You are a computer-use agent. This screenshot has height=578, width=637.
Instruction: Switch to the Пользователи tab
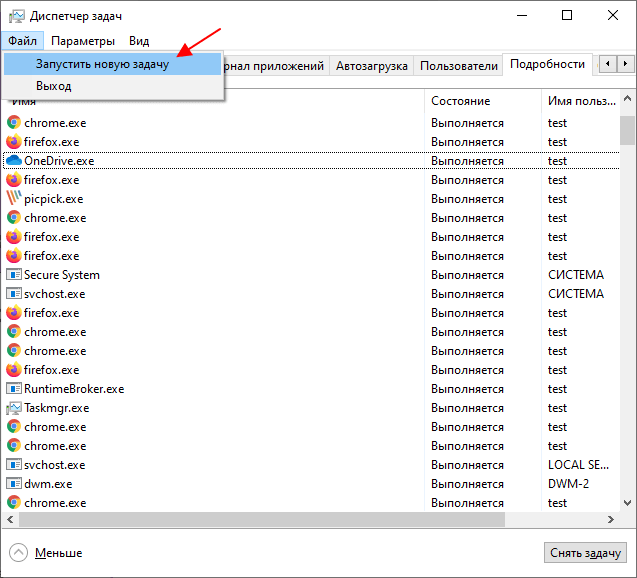tap(459, 66)
